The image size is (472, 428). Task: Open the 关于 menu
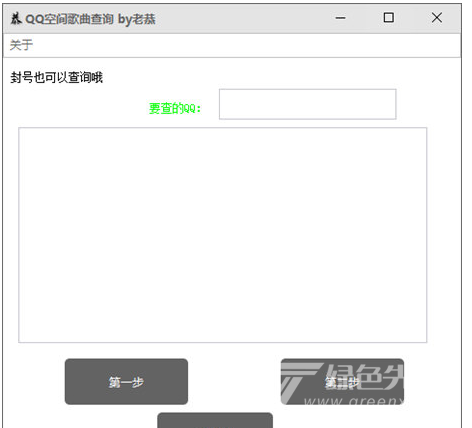click(21, 45)
